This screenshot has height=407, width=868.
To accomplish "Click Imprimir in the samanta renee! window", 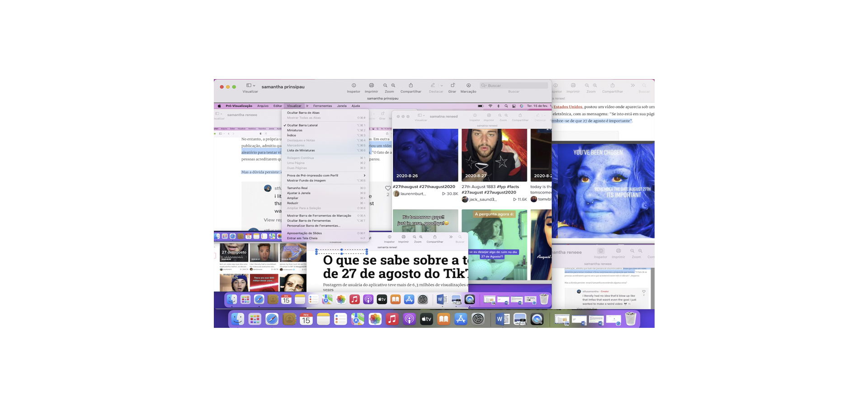I will [x=403, y=237].
